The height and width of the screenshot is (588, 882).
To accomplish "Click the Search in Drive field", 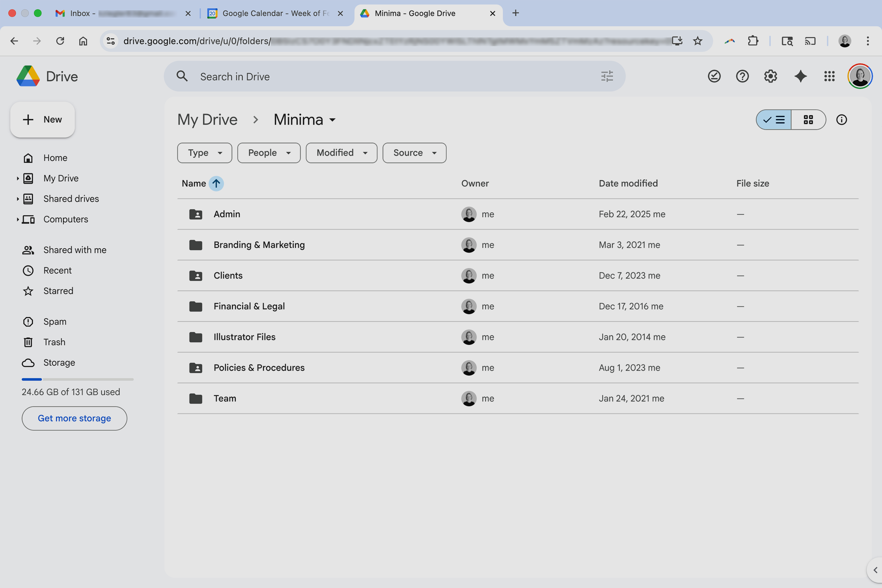I will 375,76.
